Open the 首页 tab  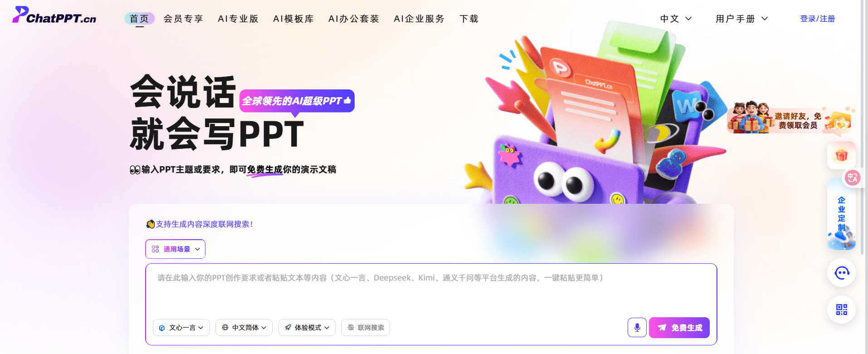[x=139, y=19]
